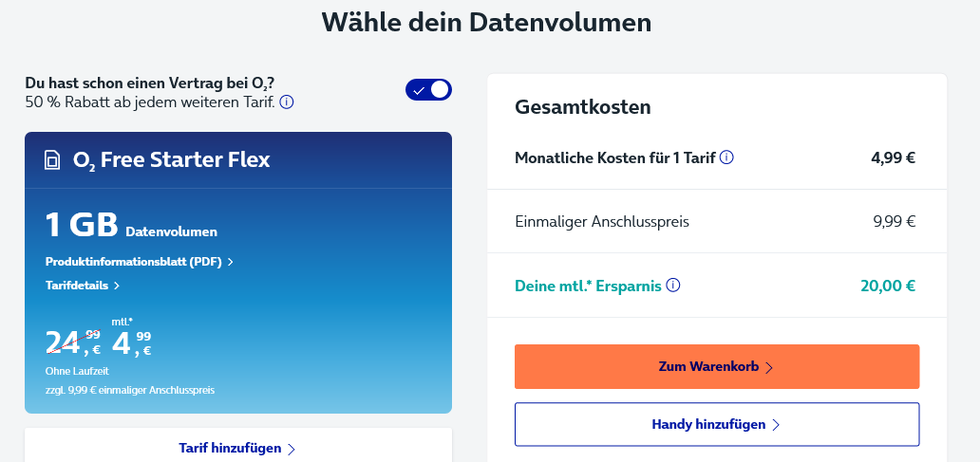Click the discounted 4,99 € monthly price
Screen dimensions: 980x462
pos(132,342)
